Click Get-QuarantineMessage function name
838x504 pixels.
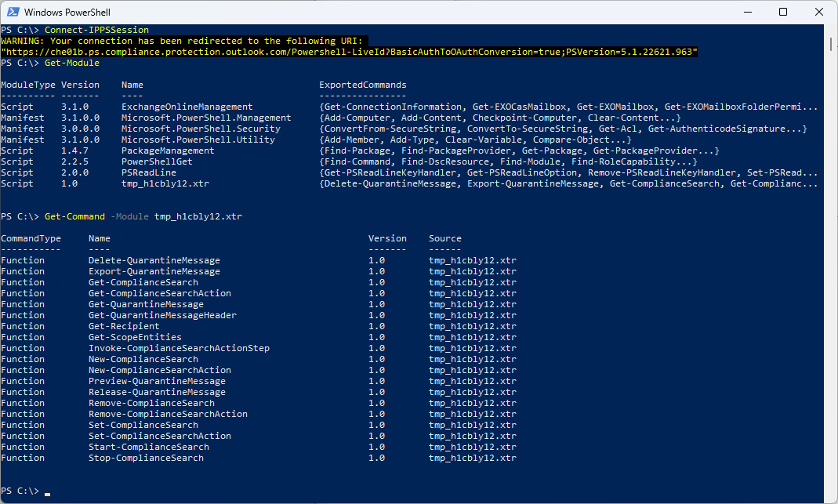(146, 304)
